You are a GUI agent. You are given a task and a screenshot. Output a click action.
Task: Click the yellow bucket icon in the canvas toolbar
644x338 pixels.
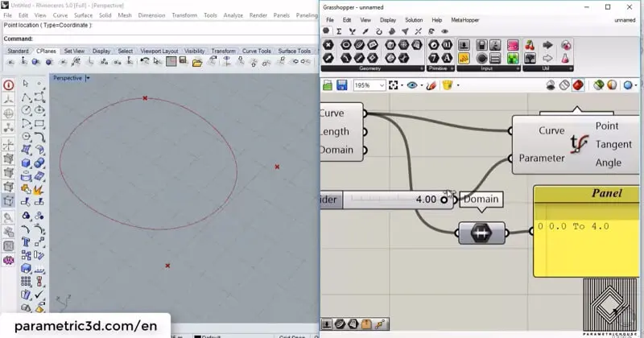click(x=445, y=85)
